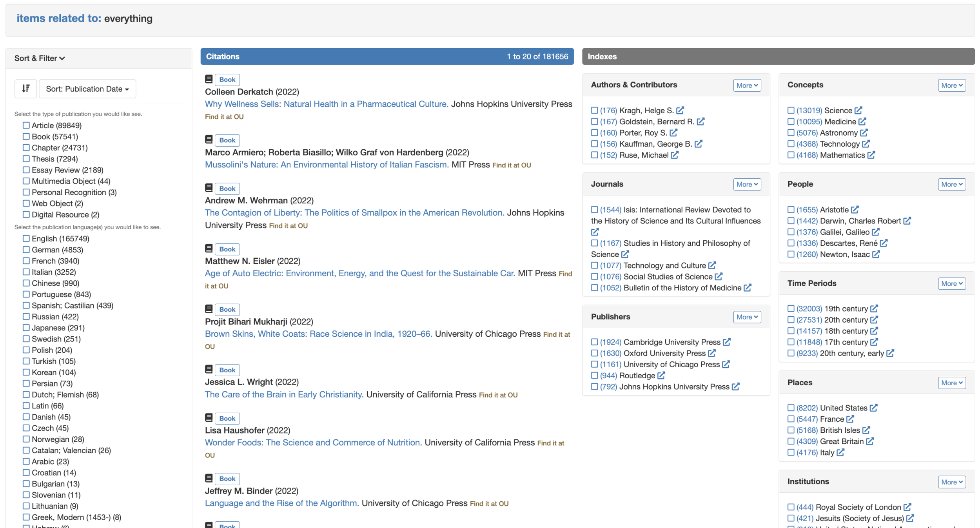Check the Article publication type filter
The width and height of the screenshot is (980, 528).
pyautogui.click(x=26, y=125)
